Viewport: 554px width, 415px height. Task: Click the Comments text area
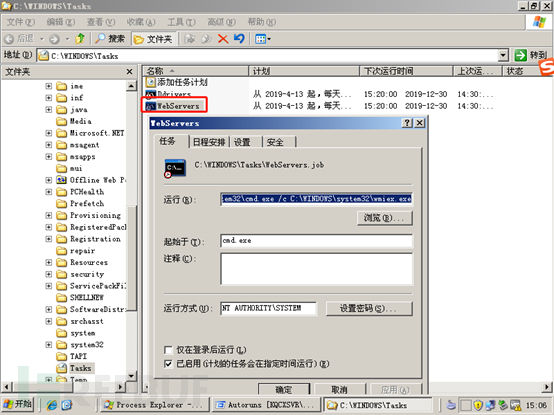point(316,269)
